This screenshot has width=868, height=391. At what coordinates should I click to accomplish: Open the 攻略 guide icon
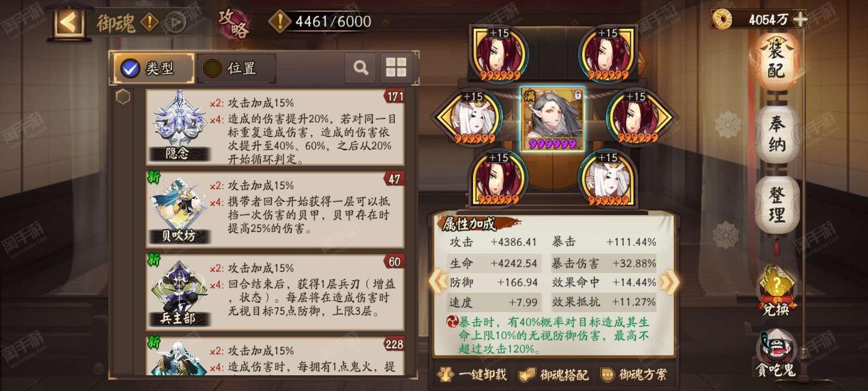pyautogui.click(x=233, y=23)
